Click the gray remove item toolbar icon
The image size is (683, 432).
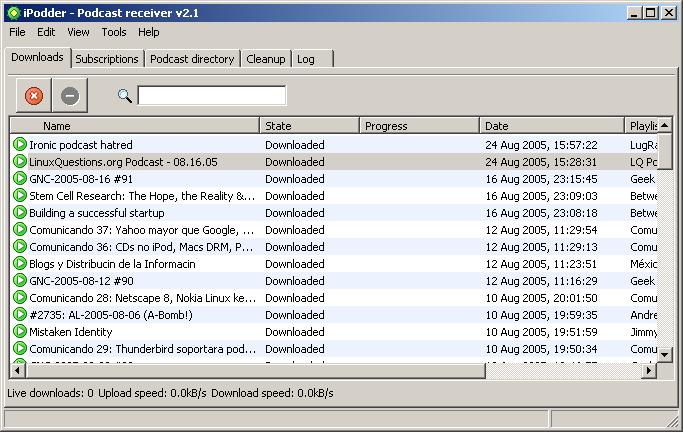(69, 96)
